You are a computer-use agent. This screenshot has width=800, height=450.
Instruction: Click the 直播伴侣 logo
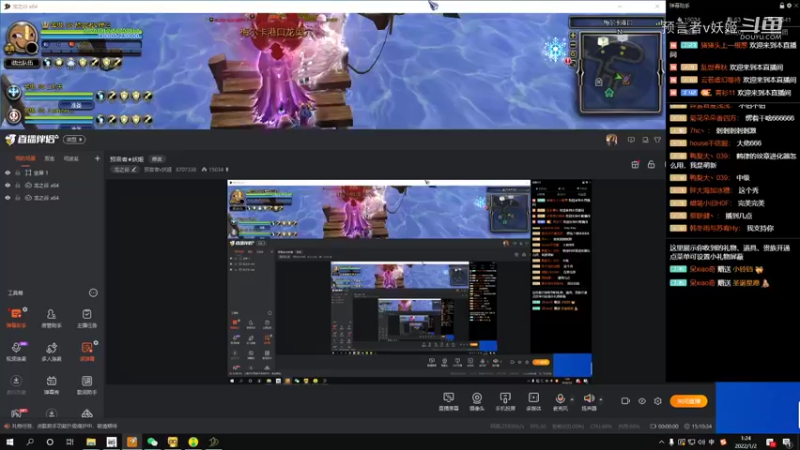[32, 139]
